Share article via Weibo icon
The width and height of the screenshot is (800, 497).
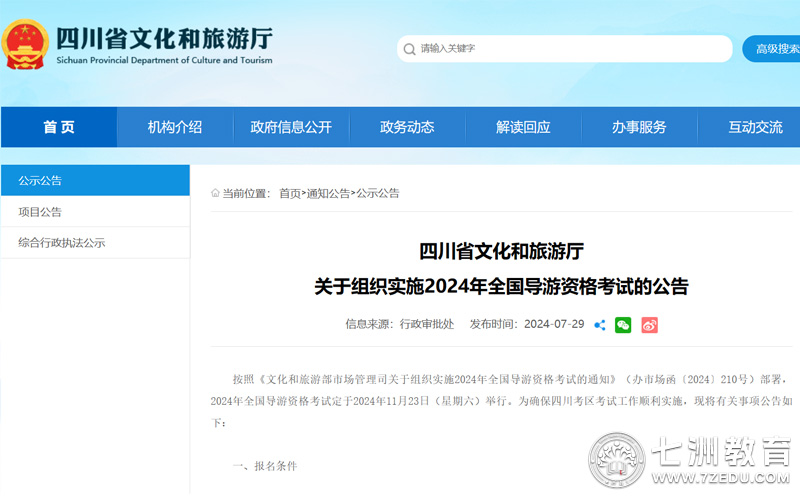[649, 325]
